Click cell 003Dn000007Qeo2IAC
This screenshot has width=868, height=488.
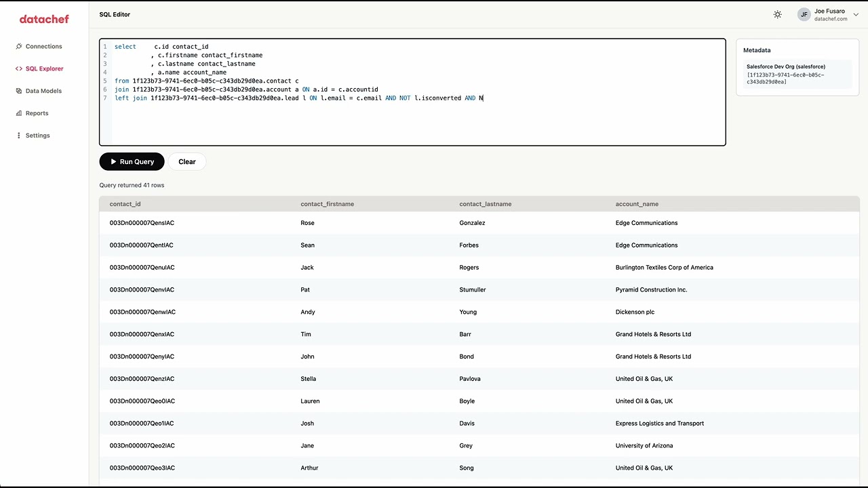click(x=142, y=446)
